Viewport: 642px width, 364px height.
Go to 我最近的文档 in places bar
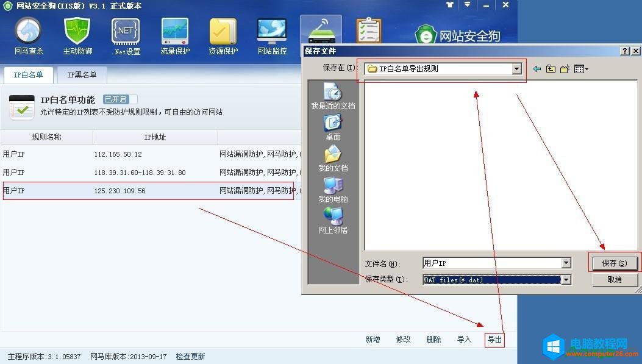click(x=333, y=96)
